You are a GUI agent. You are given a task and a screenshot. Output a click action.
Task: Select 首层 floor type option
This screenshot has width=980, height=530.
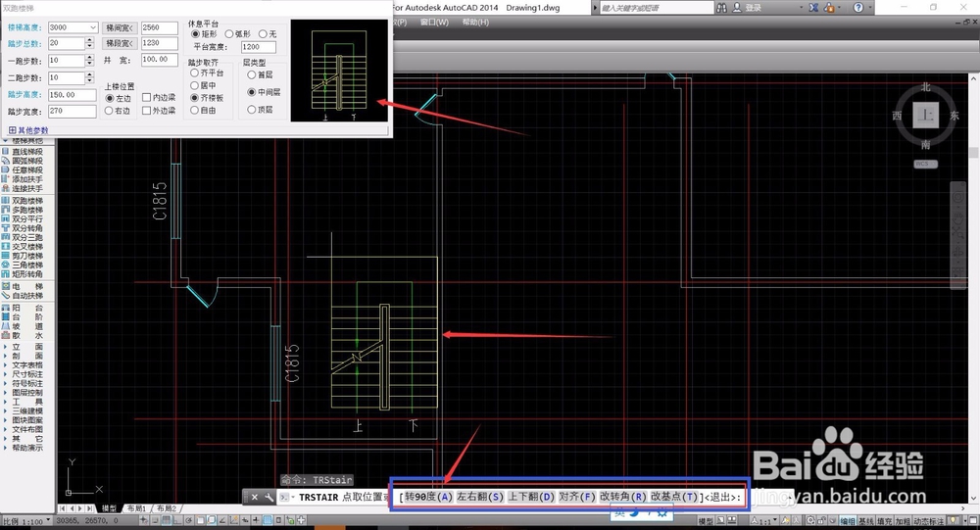pos(260,75)
